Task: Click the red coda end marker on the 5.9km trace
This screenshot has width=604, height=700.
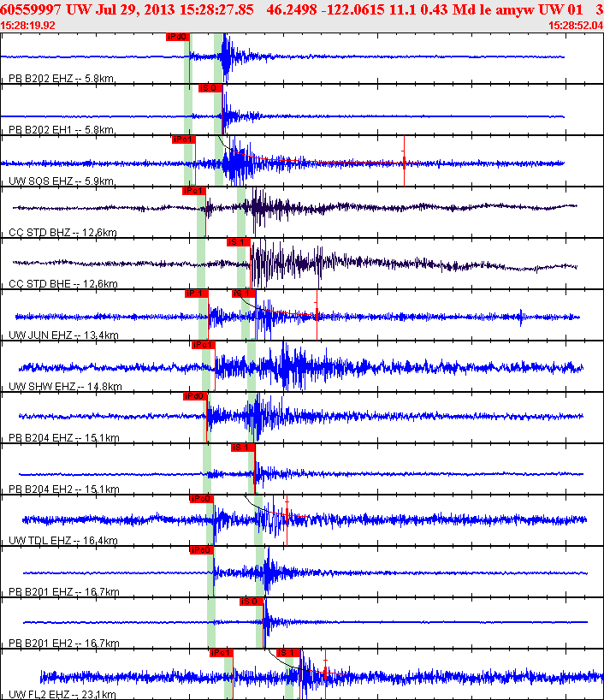Action: pos(404,161)
